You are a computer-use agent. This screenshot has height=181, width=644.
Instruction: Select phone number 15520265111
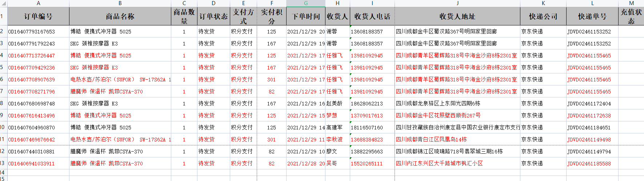coord(367,164)
